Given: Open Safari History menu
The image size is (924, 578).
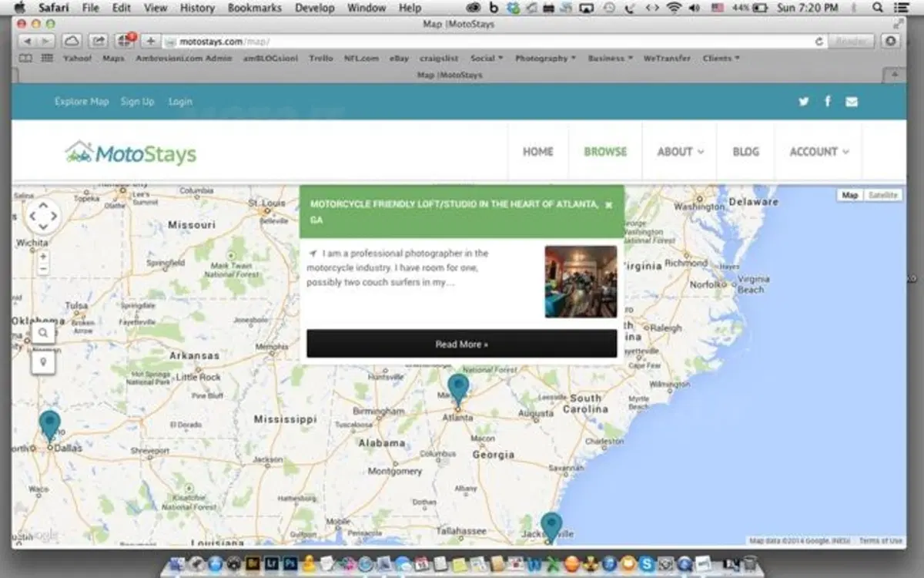Looking at the screenshot, I should 197,8.
